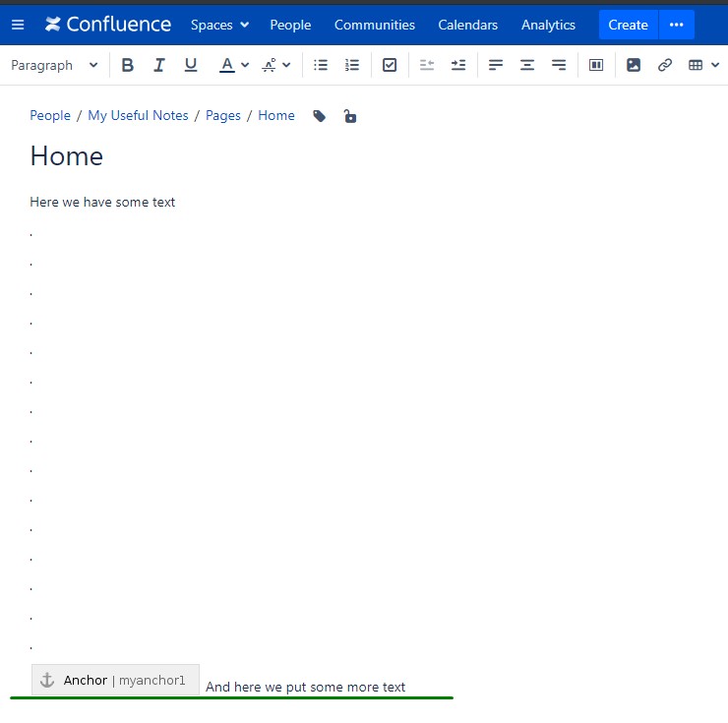Expand the text color picker arrow
Image resolution: width=728 pixels, height=723 pixels.
245,65
